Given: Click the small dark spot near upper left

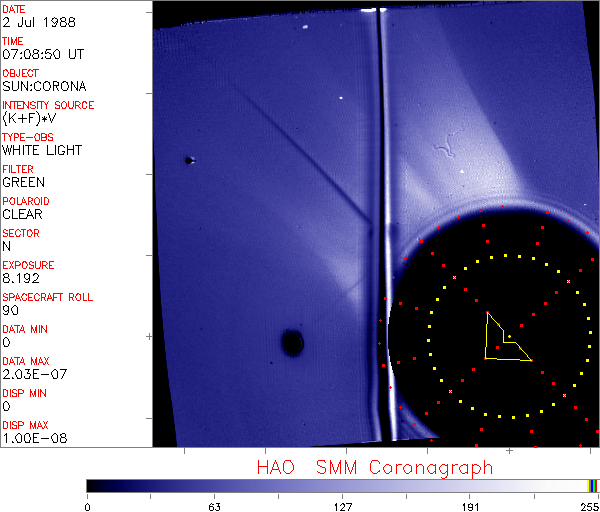Looking at the screenshot, I should 188,160.
